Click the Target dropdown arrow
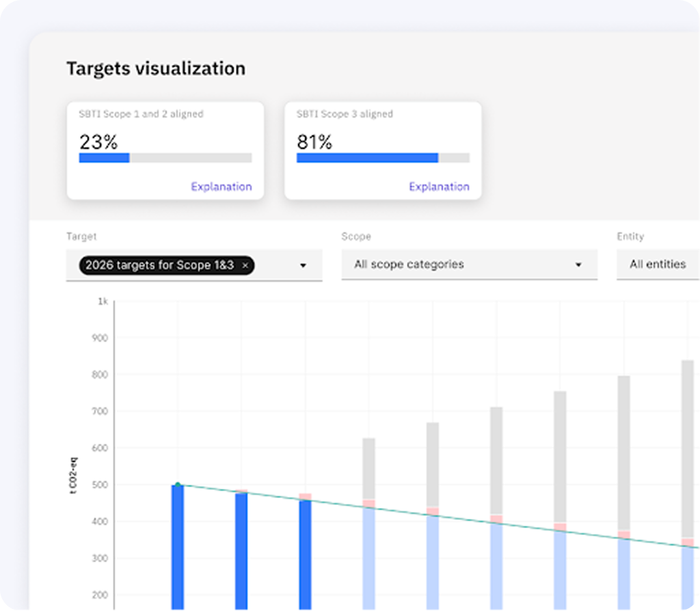This screenshot has width=700, height=611. tap(303, 265)
